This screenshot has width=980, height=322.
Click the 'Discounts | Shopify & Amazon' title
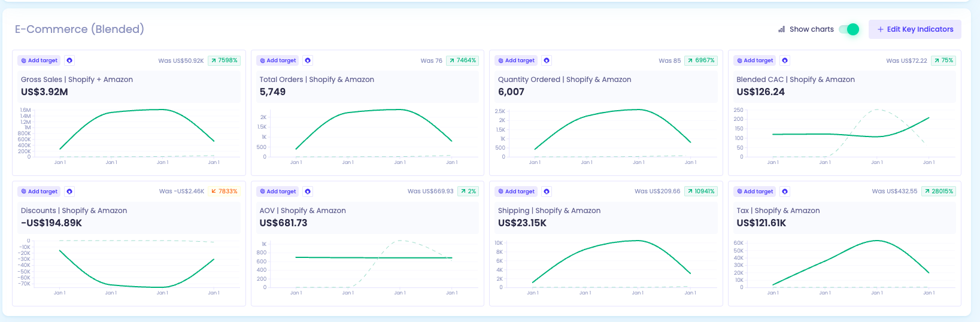pos(74,211)
